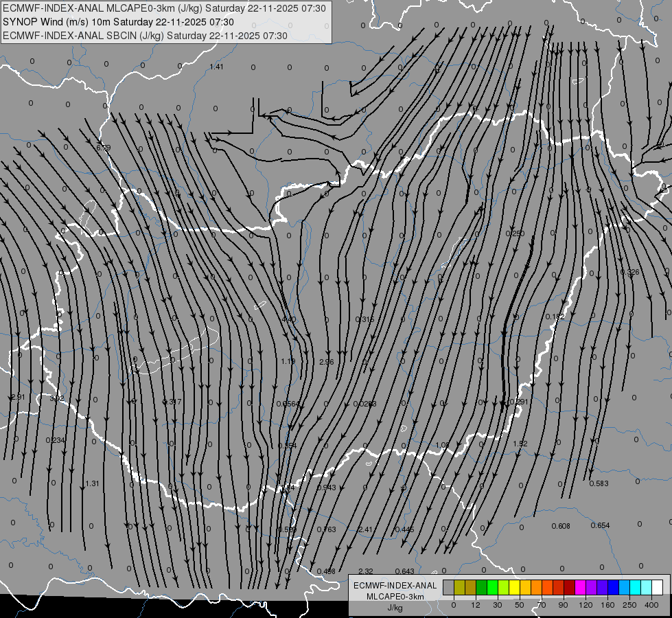
Task: Click the SBCIN title line in header box
Action: coord(145,36)
